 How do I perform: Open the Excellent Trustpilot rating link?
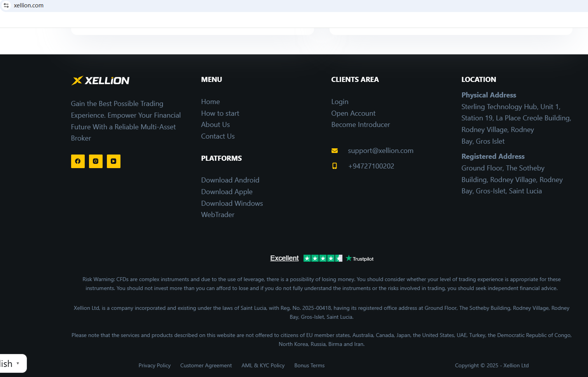pyautogui.click(x=284, y=258)
